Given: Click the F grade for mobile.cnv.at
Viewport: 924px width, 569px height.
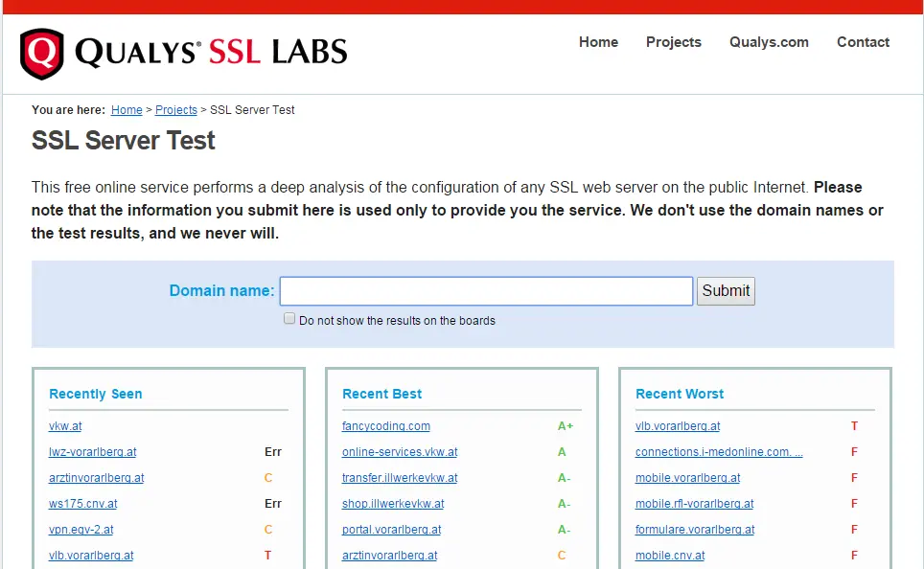Looking at the screenshot, I should [x=854, y=556].
